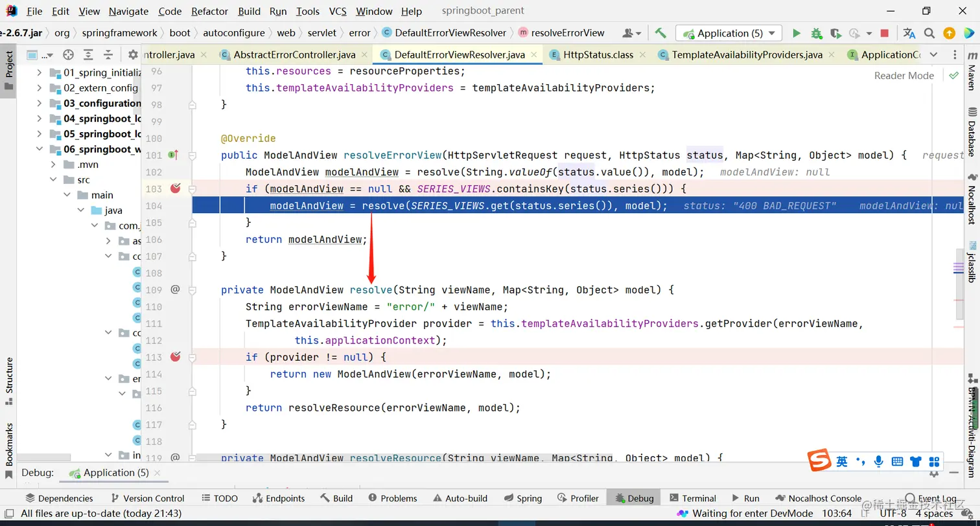Expand the .mvn folder
This screenshot has width=980, height=526.
click(x=54, y=165)
